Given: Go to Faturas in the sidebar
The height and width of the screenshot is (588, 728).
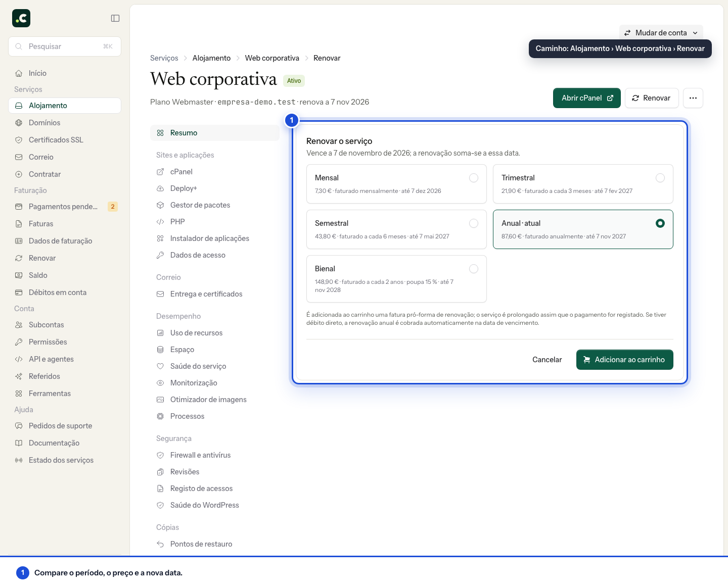Looking at the screenshot, I should (x=65, y=224).
